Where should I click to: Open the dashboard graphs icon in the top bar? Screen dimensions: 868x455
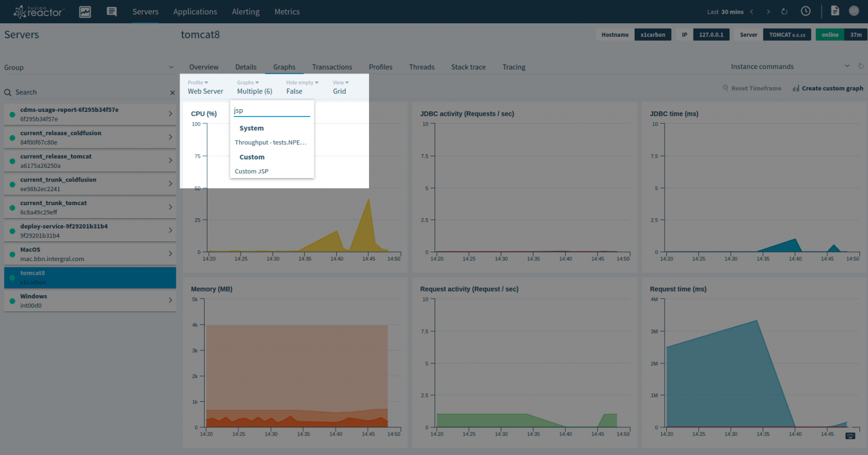point(85,11)
